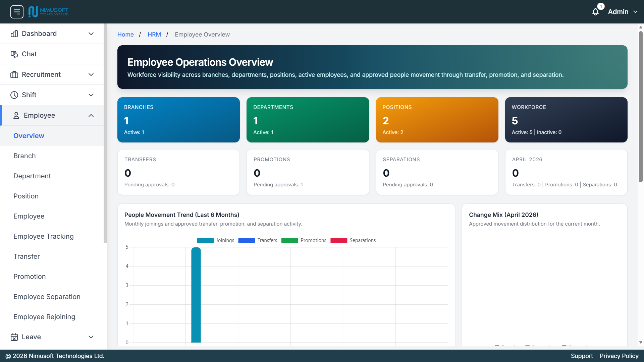Expand the Recruitment sidebar section
The height and width of the screenshot is (362, 644).
[x=91, y=74]
